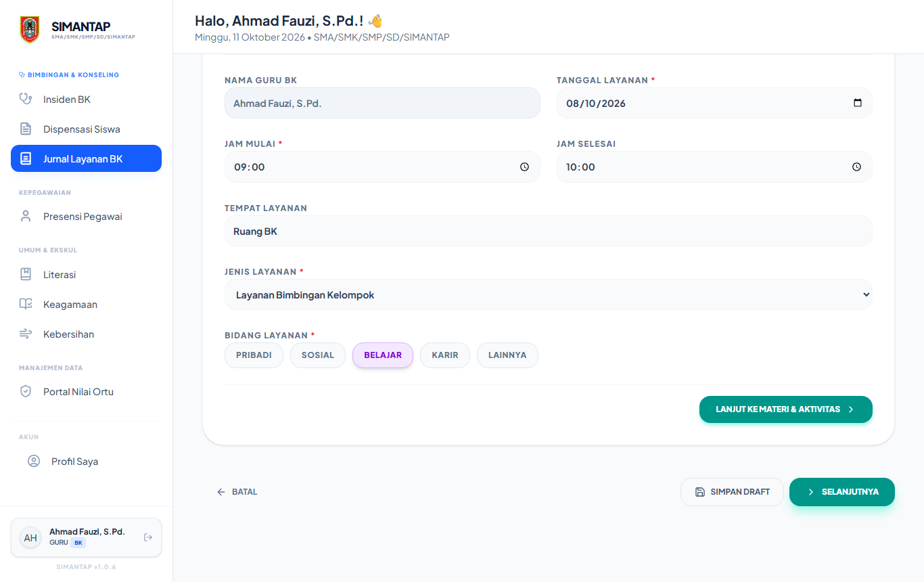
Task: Click the Selanjutnya button
Action: click(842, 492)
